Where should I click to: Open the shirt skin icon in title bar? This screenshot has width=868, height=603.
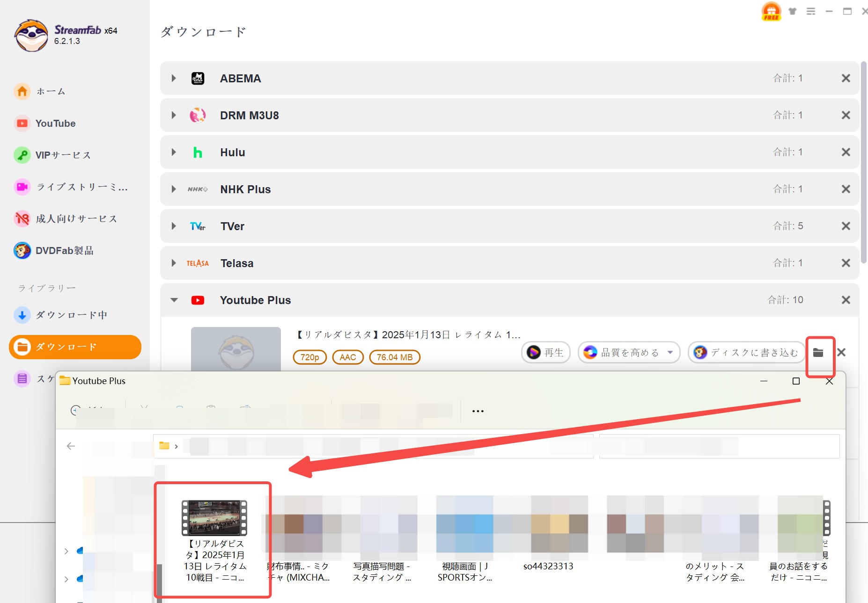(793, 11)
